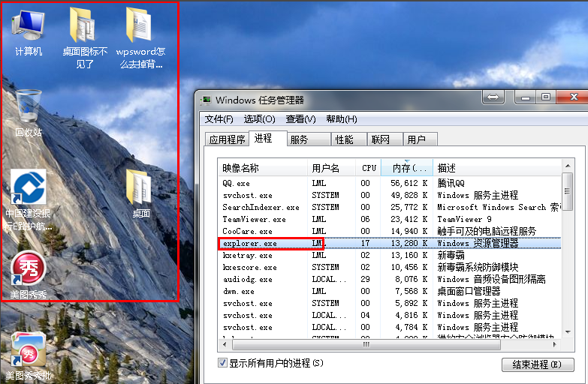Click the double-arrow button in Task Manager title bar

point(493,97)
